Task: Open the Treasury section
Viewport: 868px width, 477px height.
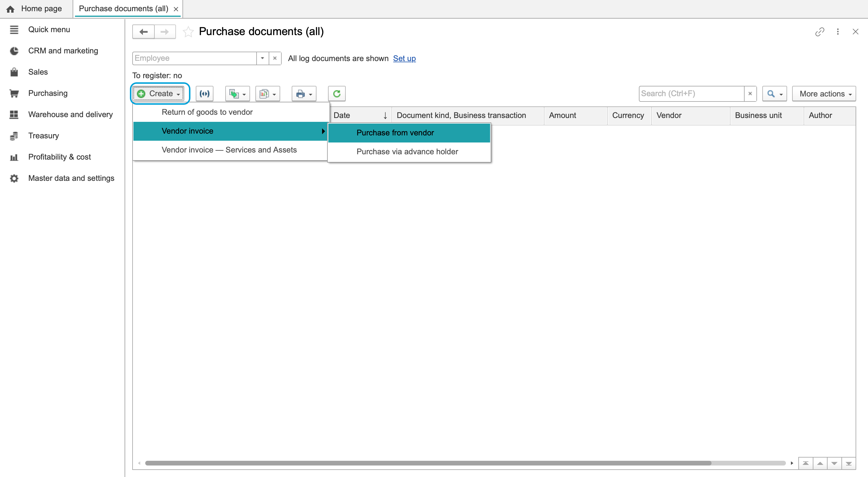Action: 43,136
